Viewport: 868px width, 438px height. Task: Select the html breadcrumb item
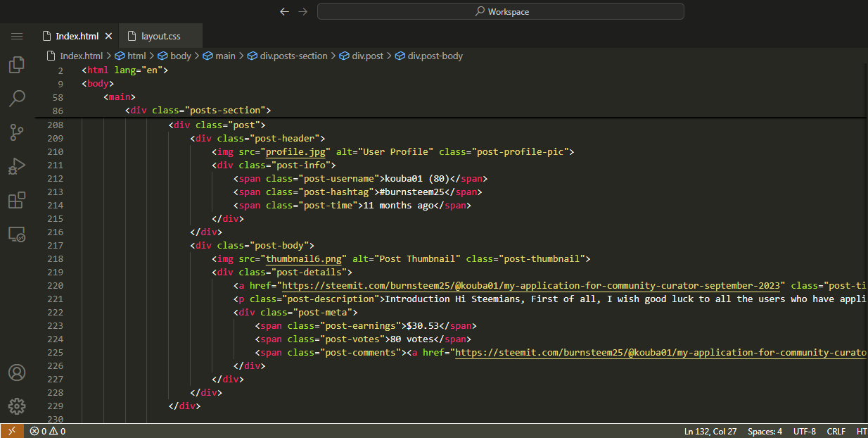tap(131, 56)
